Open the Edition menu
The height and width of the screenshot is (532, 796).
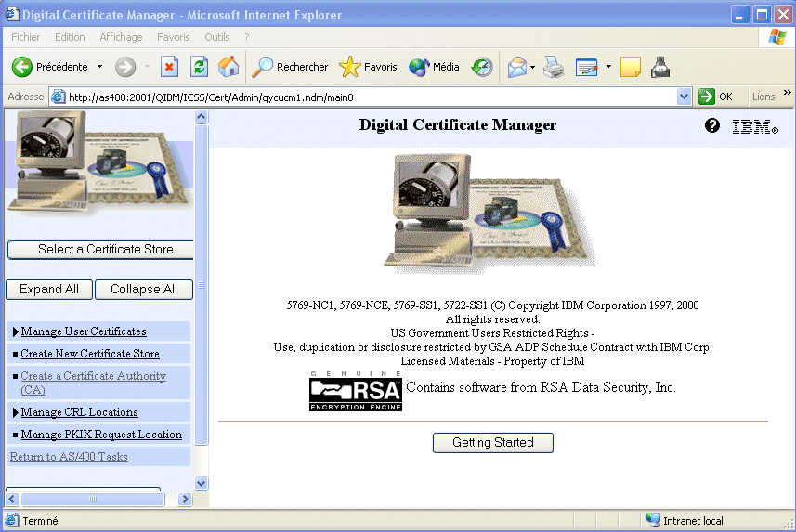[x=70, y=37]
